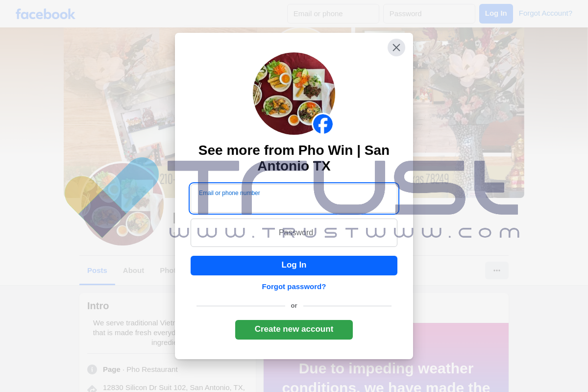Open the Forgot password? link
The width and height of the screenshot is (588, 392).
click(294, 287)
